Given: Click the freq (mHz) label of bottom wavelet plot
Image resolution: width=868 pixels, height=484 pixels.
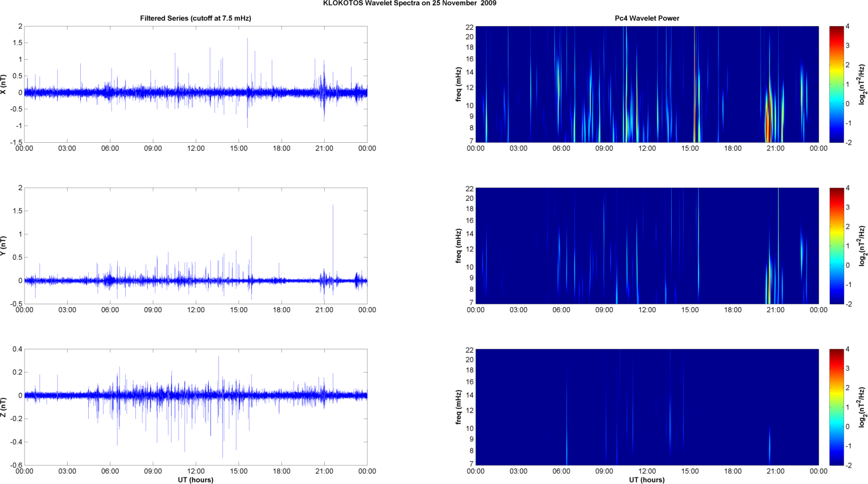Looking at the screenshot, I should [458, 407].
